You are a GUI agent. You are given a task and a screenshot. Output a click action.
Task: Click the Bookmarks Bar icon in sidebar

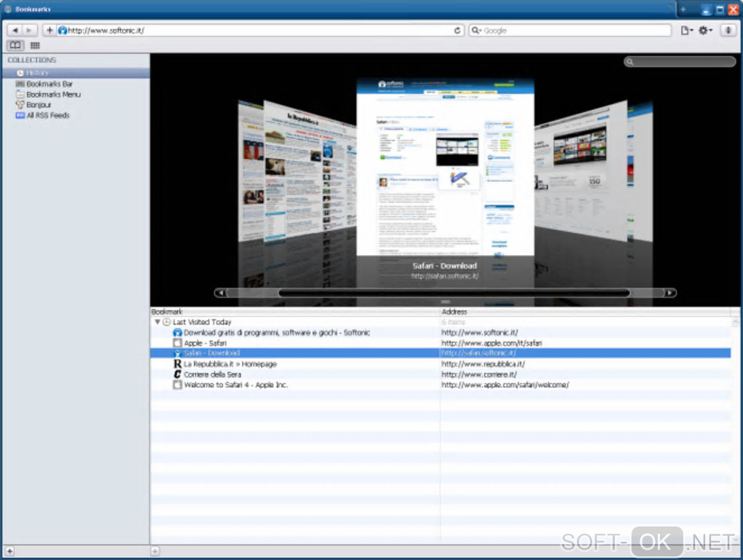point(20,84)
